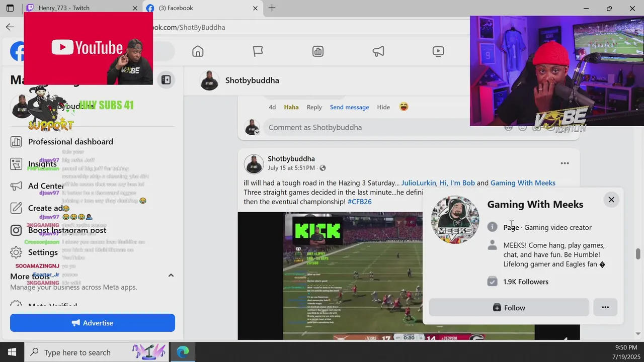
Task: Click Send message under comment
Action: 349,107
